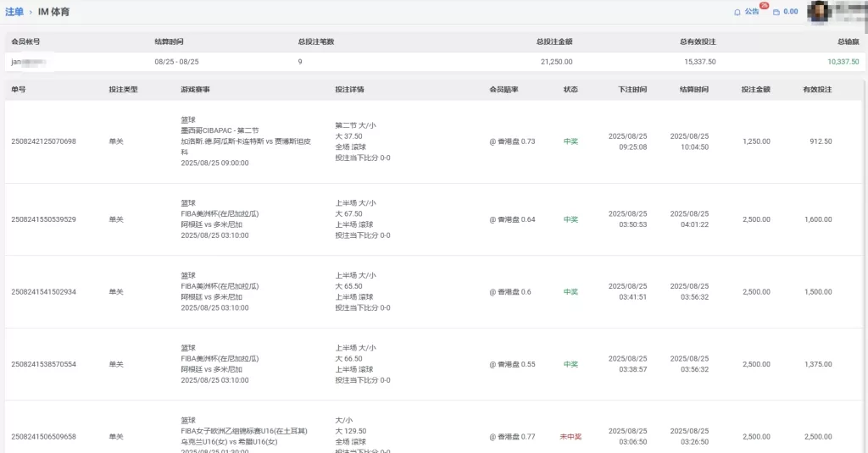Open the 公告 notification bell icon
Image resolution: width=868 pixels, height=453 pixels.
[x=737, y=12]
